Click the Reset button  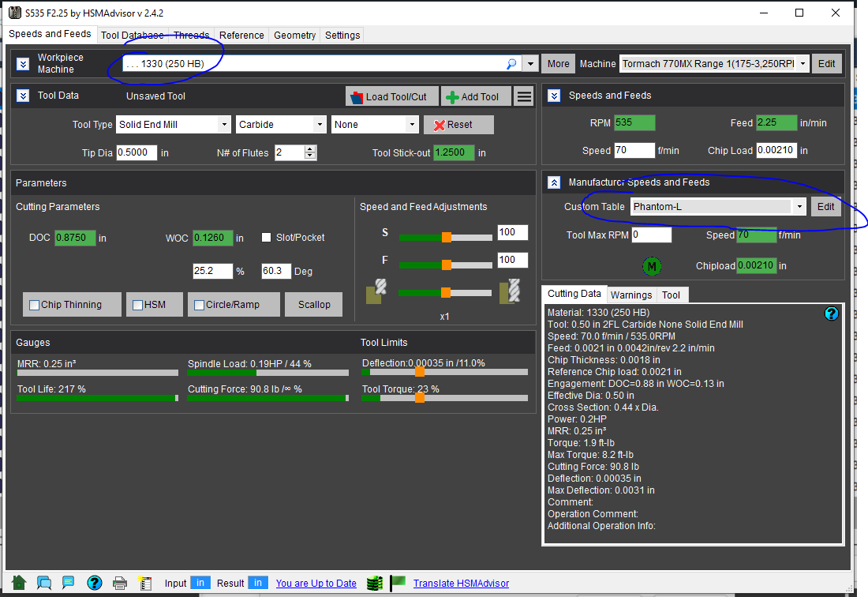point(458,125)
